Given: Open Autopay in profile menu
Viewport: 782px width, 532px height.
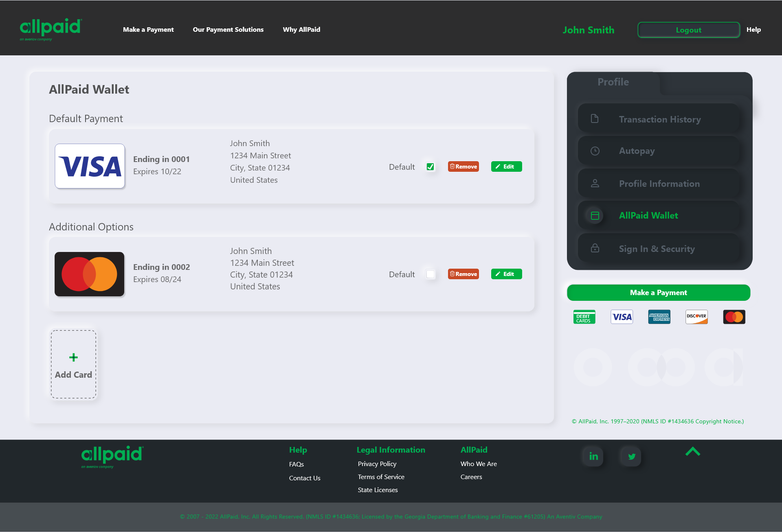Looking at the screenshot, I should coord(659,151).
